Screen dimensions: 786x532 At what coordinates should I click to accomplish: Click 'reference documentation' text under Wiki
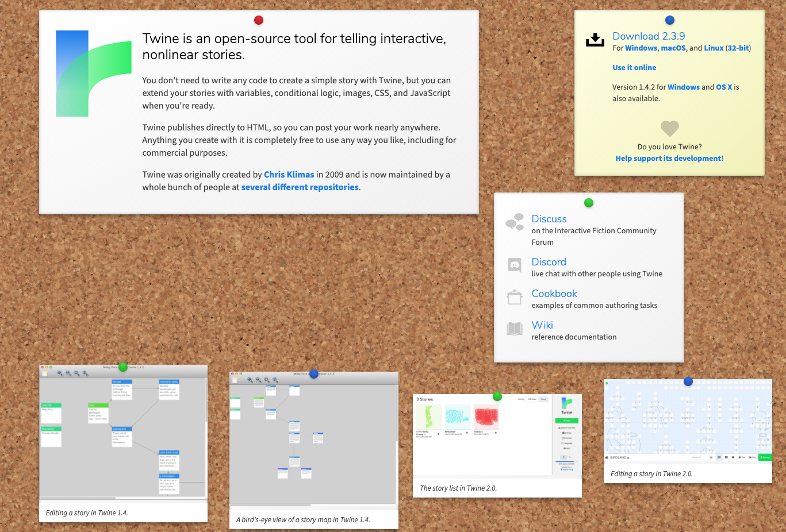[x=574, y=337]
